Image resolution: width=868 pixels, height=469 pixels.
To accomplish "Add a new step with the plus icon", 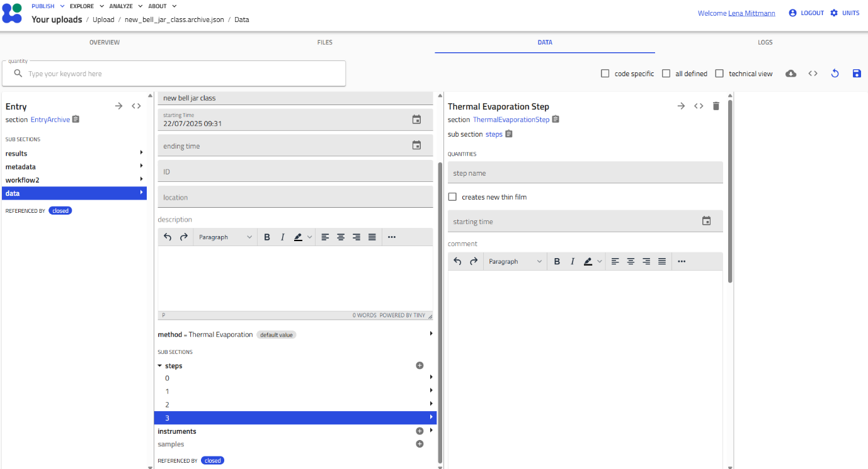I will pyautogui.click(x=420, y=365).
